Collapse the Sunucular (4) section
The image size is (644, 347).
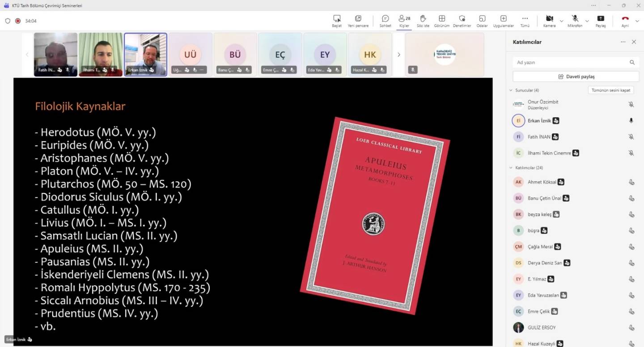pos(511,90)
